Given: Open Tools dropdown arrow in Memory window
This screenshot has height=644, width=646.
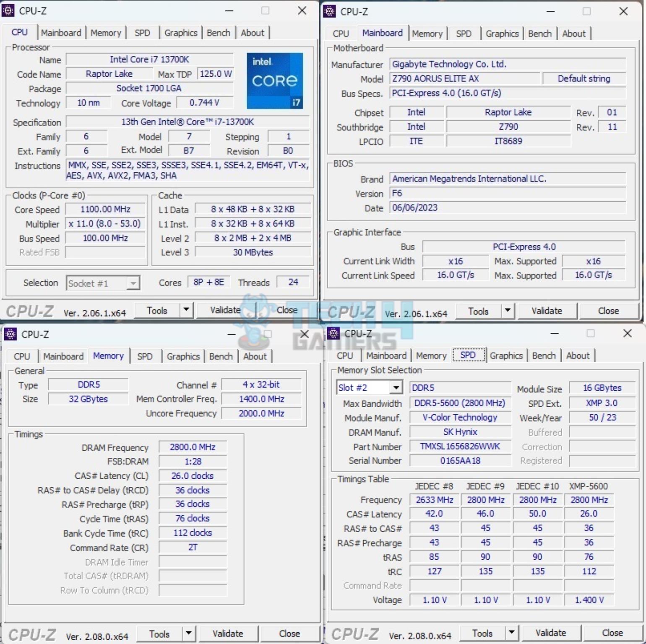Looking at the screenshot, I should (x=189, y=634).
